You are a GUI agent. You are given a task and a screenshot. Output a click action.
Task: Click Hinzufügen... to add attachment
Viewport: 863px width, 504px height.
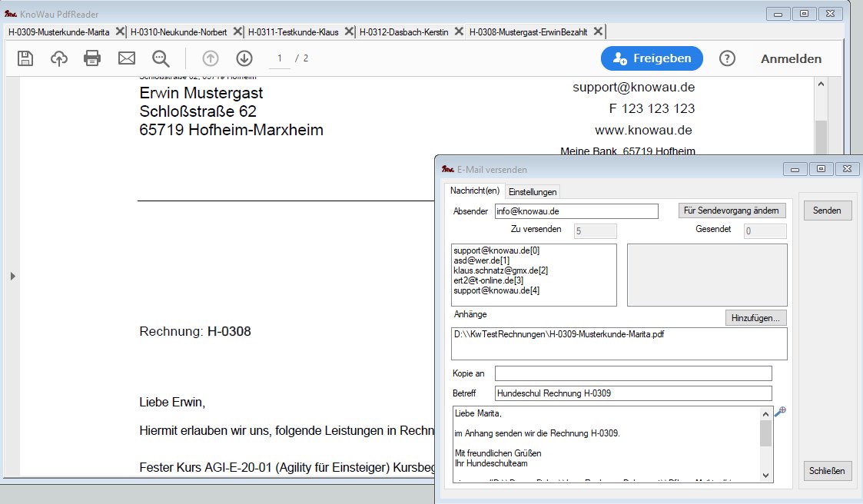[x=755, y=317]
